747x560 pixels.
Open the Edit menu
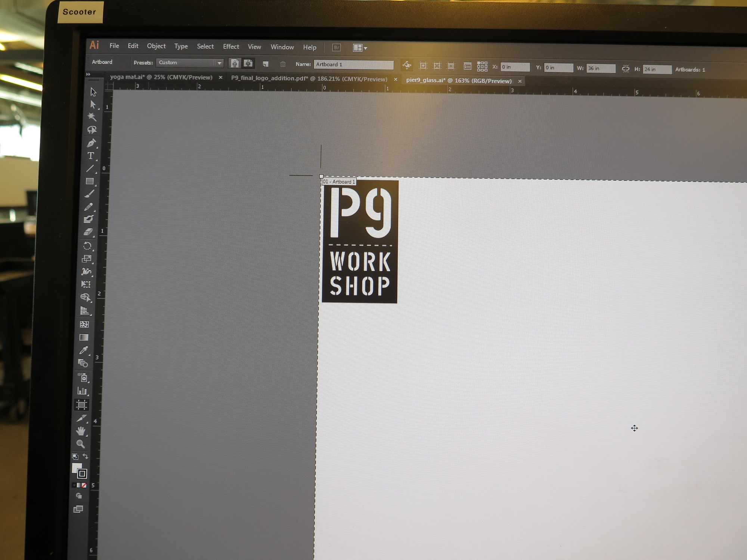click(x=133, y=46)
